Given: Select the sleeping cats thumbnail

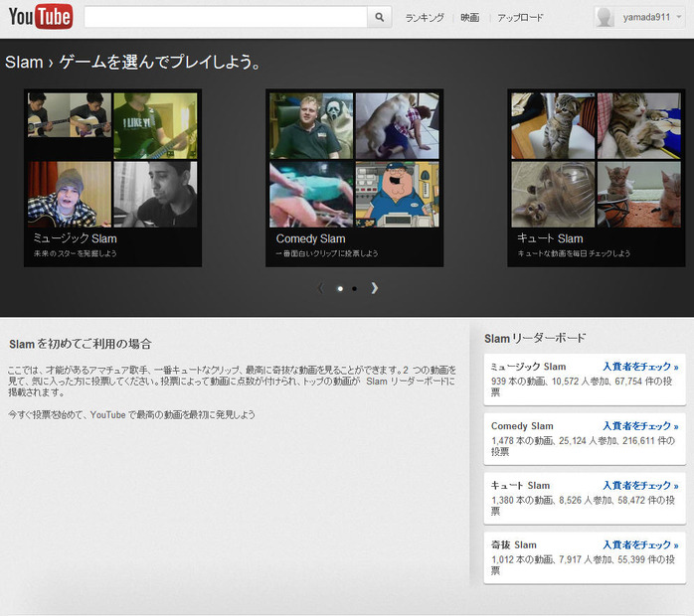Looking at the screenshot, I should (x=639, y=125).
